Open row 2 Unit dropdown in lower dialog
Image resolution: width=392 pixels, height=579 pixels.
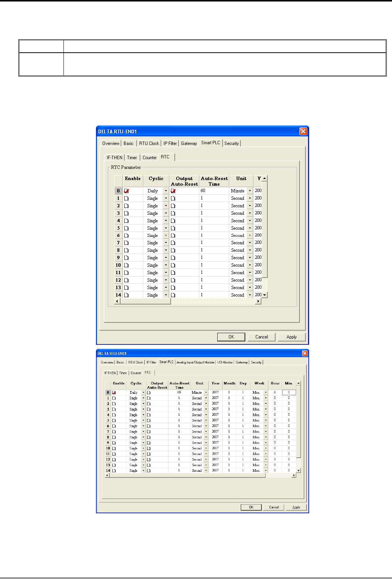(x=206, y=404)
